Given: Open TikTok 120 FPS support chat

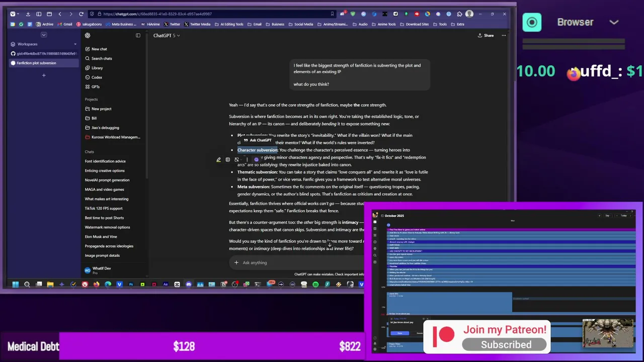Looking at the screenshot, I should point(104,209).
